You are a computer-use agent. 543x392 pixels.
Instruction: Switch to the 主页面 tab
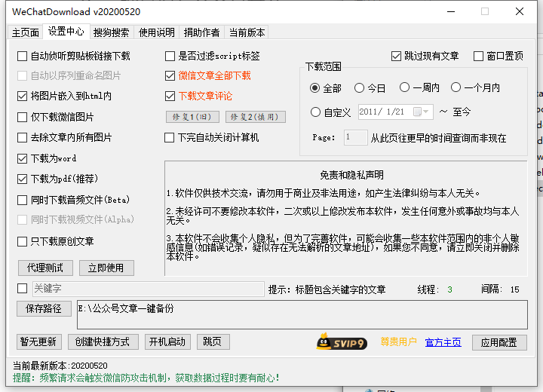click(26, 32)
